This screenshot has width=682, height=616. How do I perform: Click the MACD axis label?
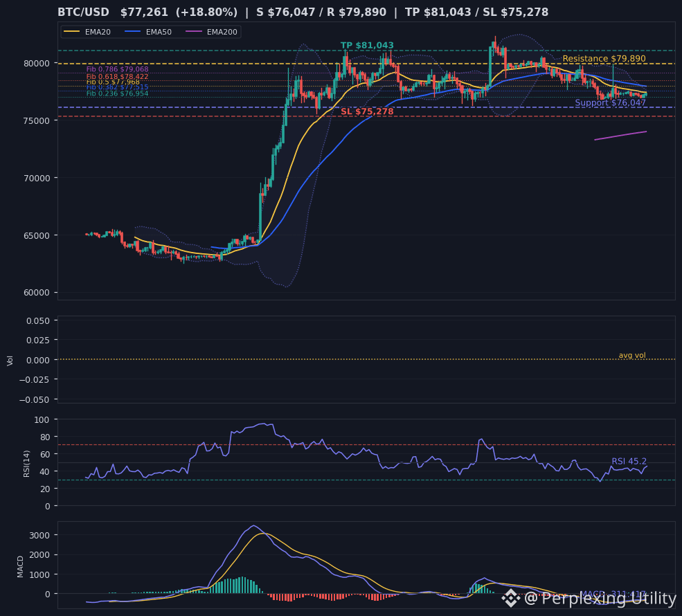[20, 566]
